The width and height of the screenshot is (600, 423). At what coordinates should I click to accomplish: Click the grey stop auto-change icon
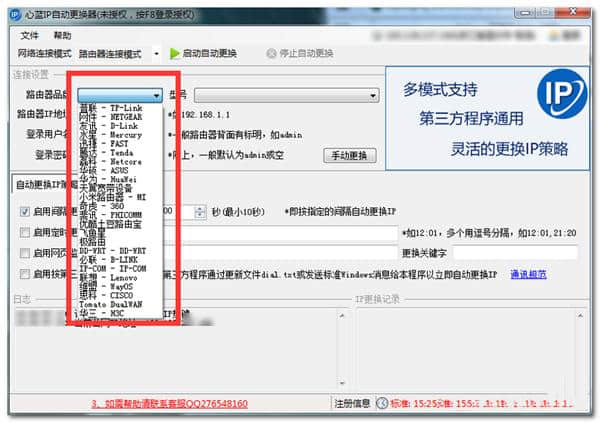coord(271,53)
